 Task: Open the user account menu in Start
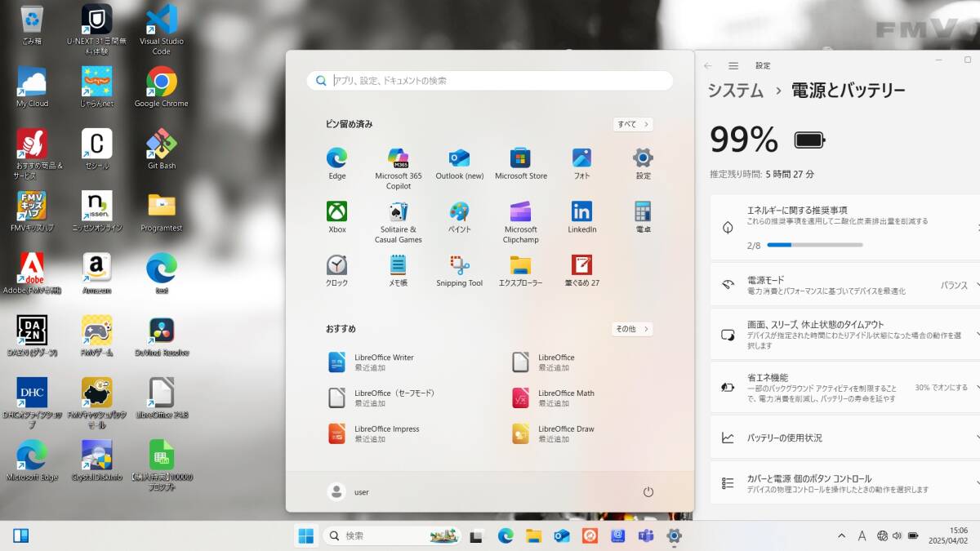349,491
